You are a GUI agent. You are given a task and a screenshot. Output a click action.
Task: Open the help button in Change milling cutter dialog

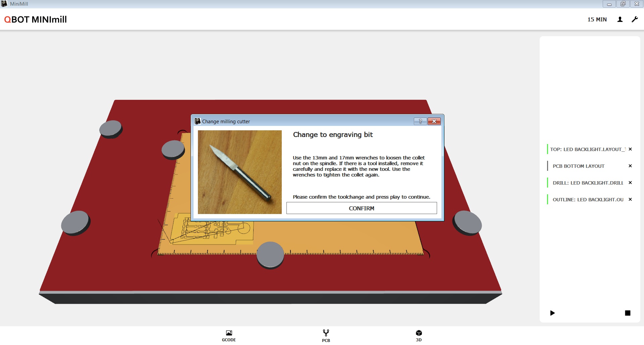click(420, 121)
